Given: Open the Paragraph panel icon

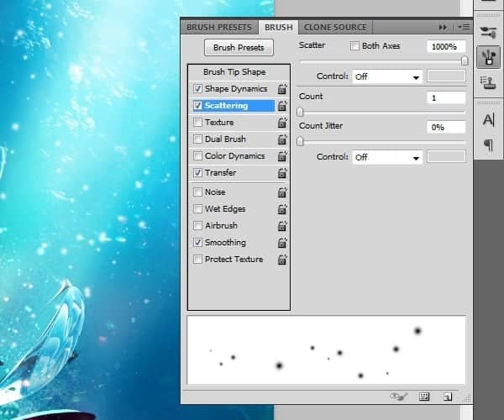Looking at the screenshot, I should pos(488,144).
